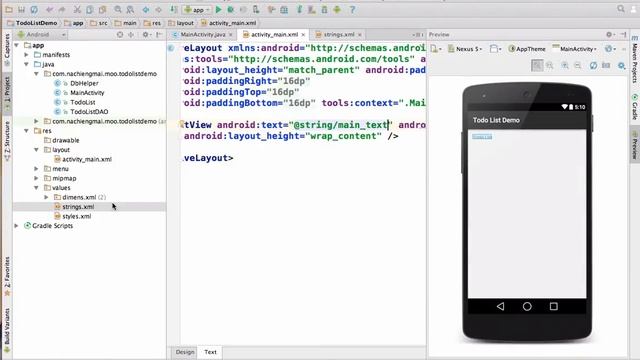Select DbHelper class in tree
Screen dimensions: 640x360
84,83
